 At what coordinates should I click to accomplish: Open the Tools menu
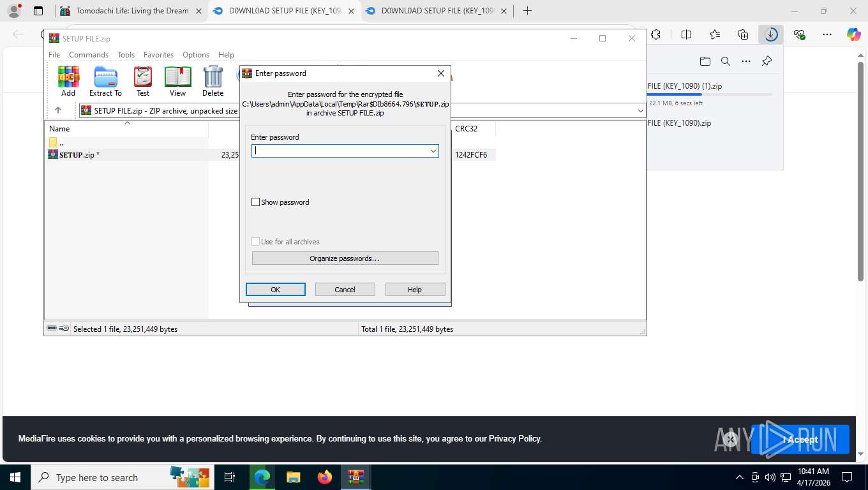tap(126, 55)
